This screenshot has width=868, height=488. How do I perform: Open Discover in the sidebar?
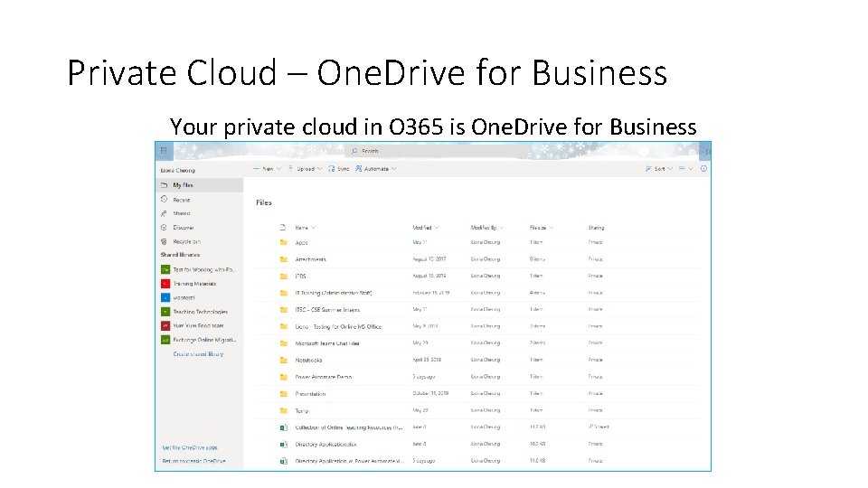point(184,228)
